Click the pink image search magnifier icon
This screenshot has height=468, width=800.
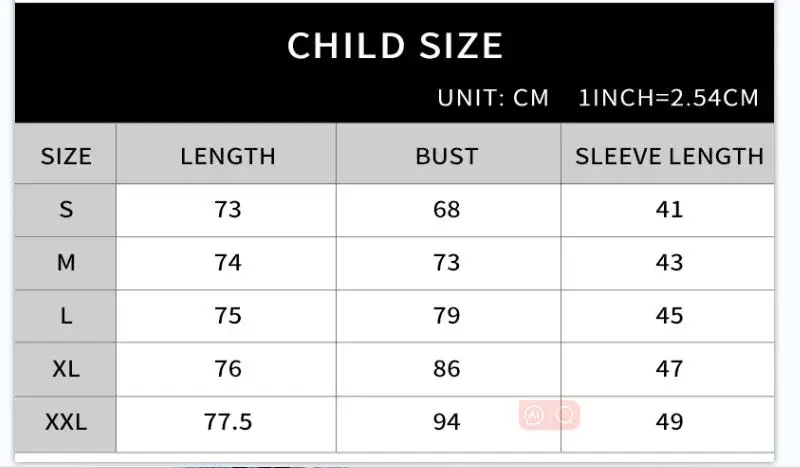(x=565, y=414)
